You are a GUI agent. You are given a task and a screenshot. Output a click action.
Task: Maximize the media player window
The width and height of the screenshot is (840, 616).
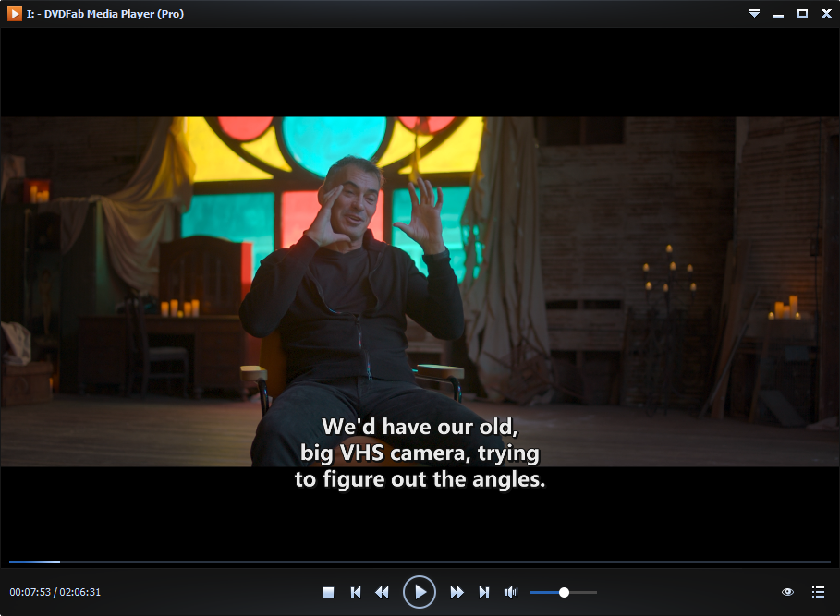(x=802, y=13)
